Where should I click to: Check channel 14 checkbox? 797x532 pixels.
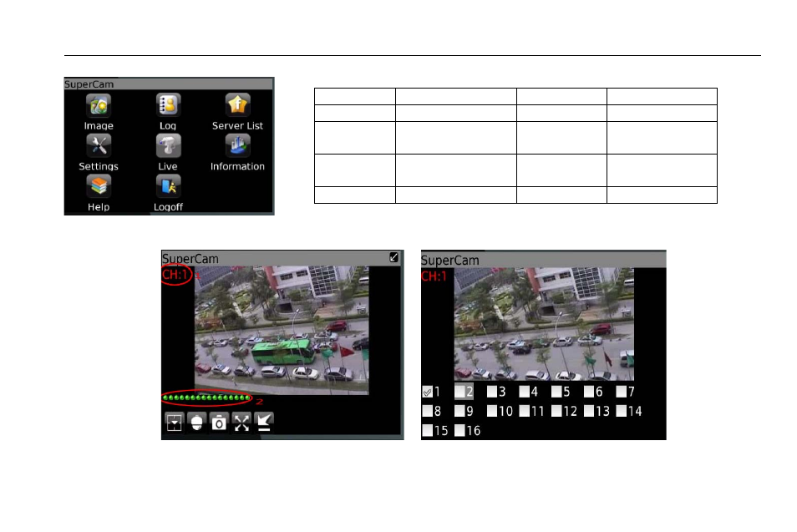click(x=621, y=411)
